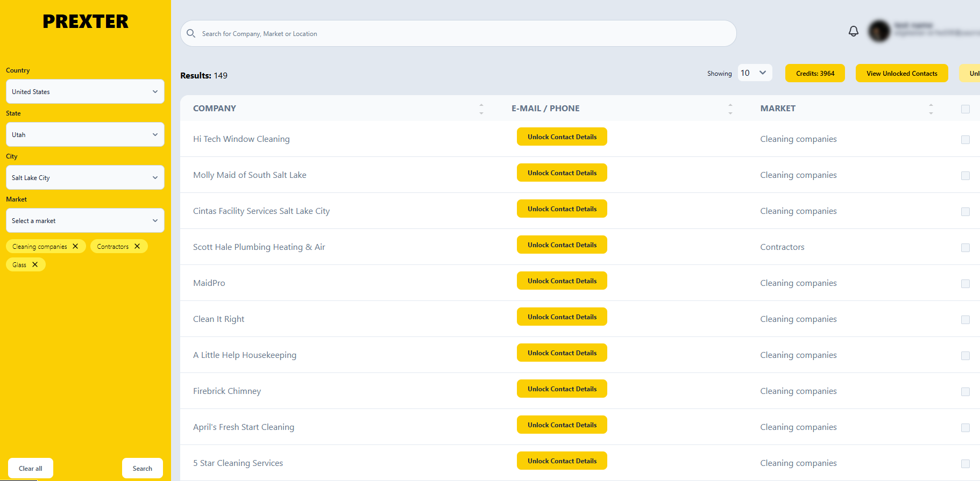This screenshot has height=481, width=980.
Task: Click the Clear all button
Action: (x=31, y=468)
